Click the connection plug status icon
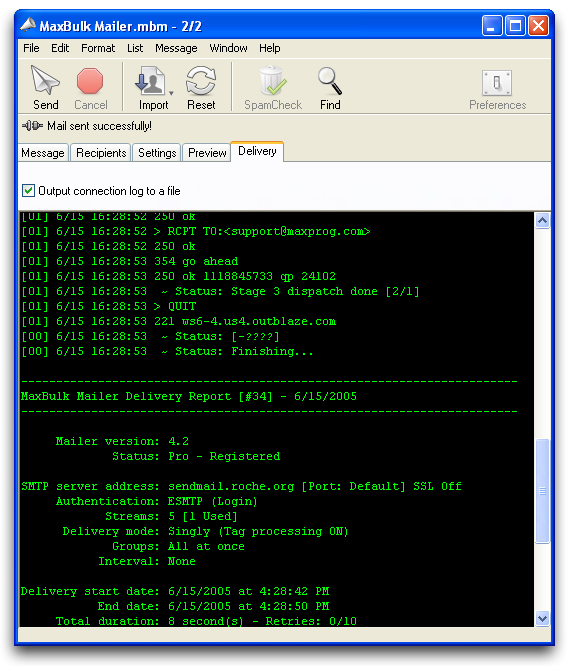This screenshot has width=571, height=666. click(32, 126)
